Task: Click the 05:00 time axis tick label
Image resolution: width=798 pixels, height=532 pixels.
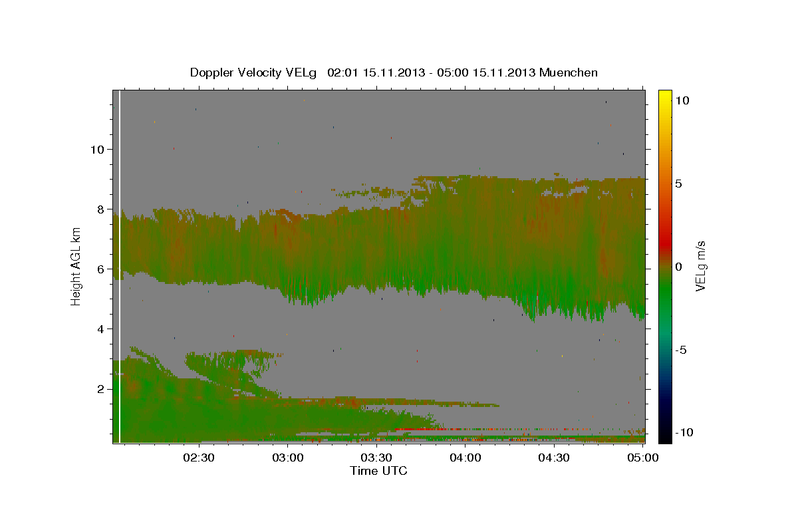Action: coord(642,458)
